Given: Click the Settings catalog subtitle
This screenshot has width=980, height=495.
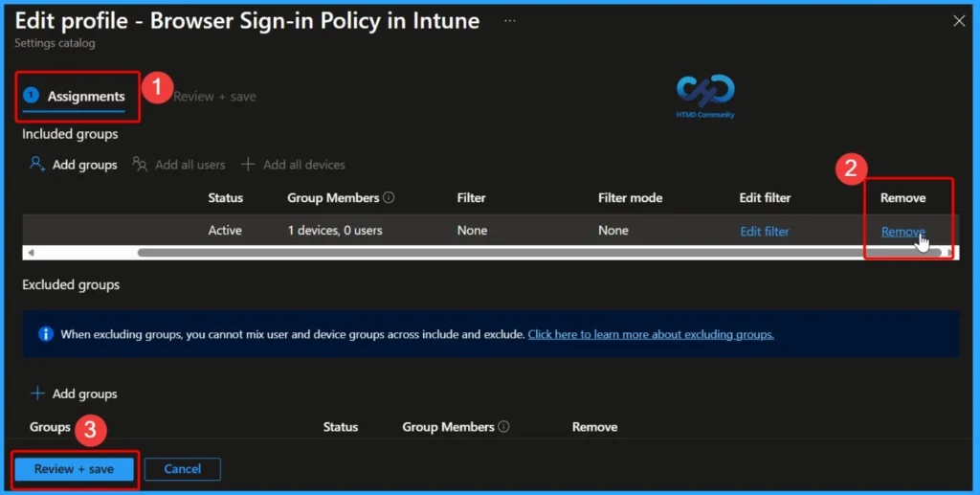Looking at the screenshot, I should pyautogui.click(x=55, y=43).
